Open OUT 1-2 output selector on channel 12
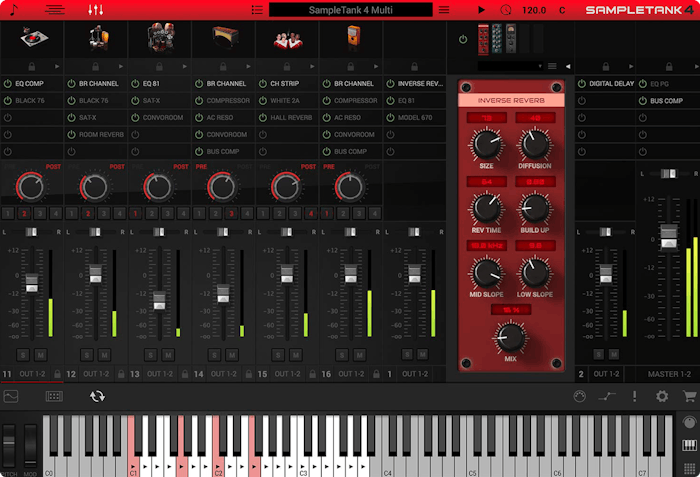This screenshot has width=700, height=477. (96, 374)
